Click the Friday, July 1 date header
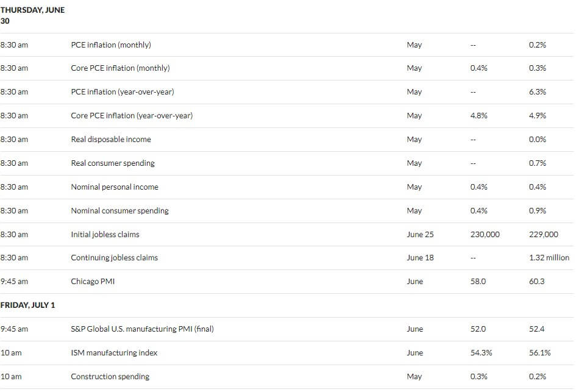The image size is (576, 392). 27,305
